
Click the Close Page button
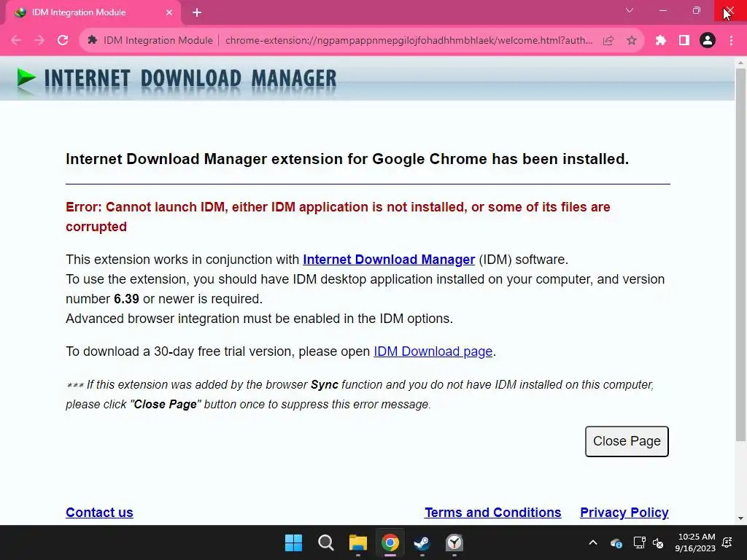(627, 441)
